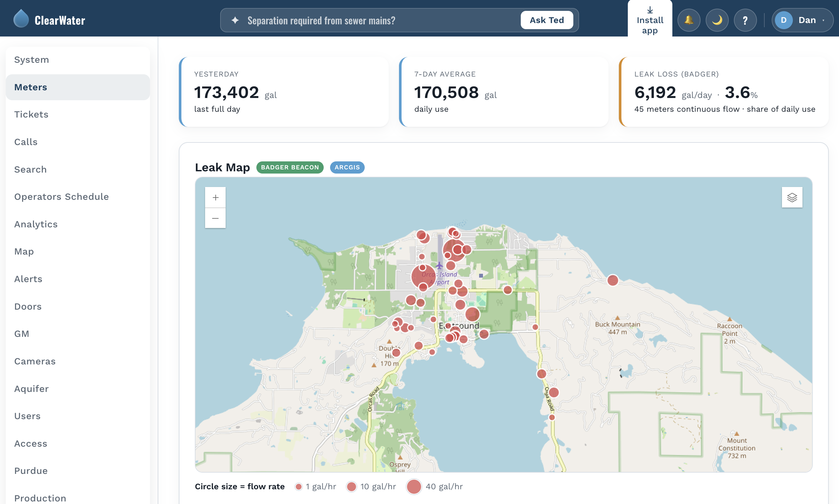This screenshot has width=839, height=504.
Task: Click the 10 gal/hr legend circle
Action: 351,487
